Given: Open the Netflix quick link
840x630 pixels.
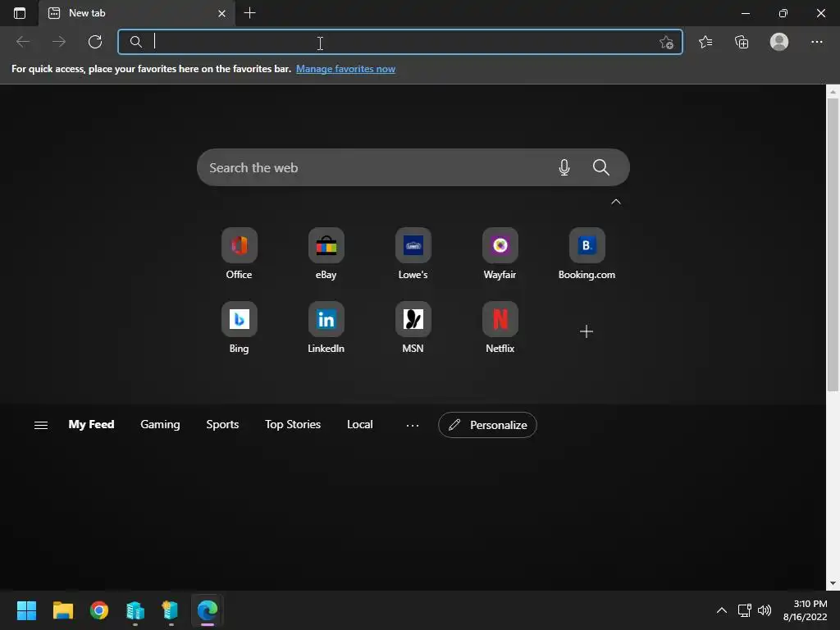Looking at the screenshot, I should click(x=500, y=327).
